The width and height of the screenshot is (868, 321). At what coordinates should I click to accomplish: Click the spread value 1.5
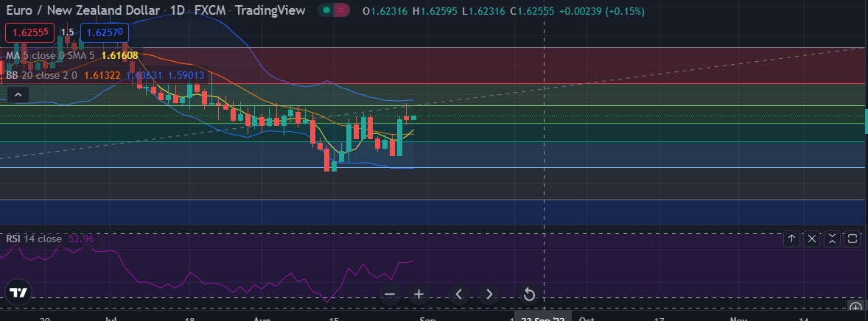point(68,32)
